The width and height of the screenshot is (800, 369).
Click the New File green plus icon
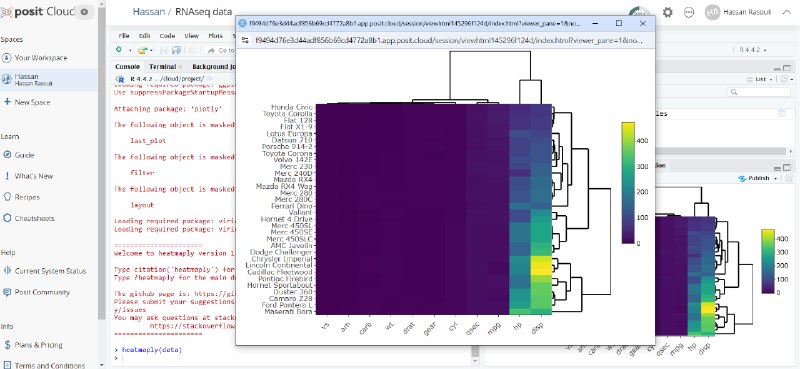tap(119, 50)
